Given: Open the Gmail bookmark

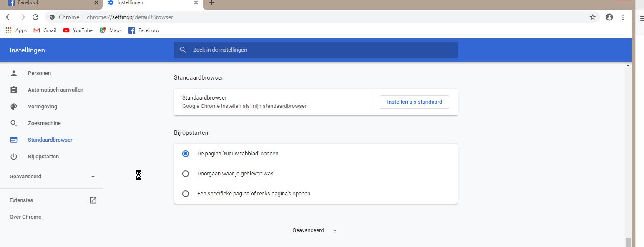Looking at the screenshot, I should 45,30.
